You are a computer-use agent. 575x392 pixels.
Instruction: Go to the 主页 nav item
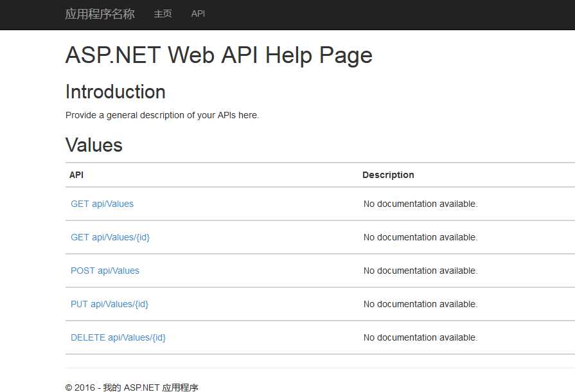[163, 14]
